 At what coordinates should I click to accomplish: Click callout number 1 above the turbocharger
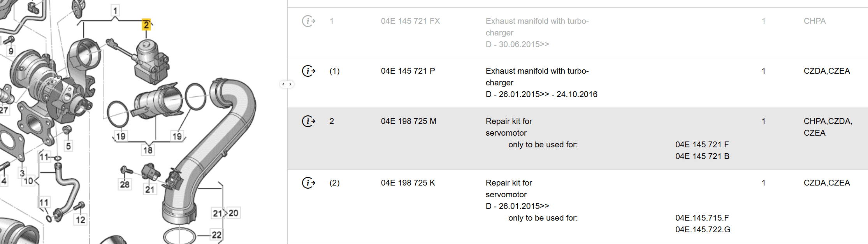115,11
